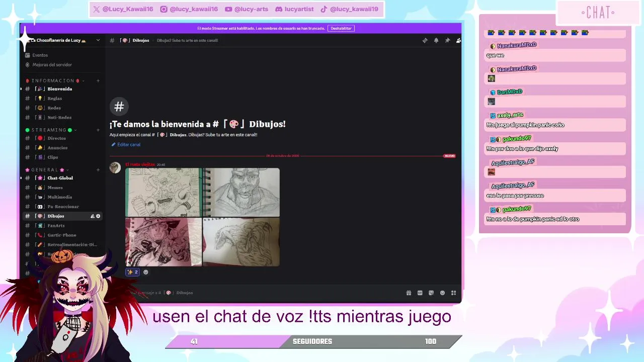
Task: Open the Reglas channel
Action: point(62,99)
